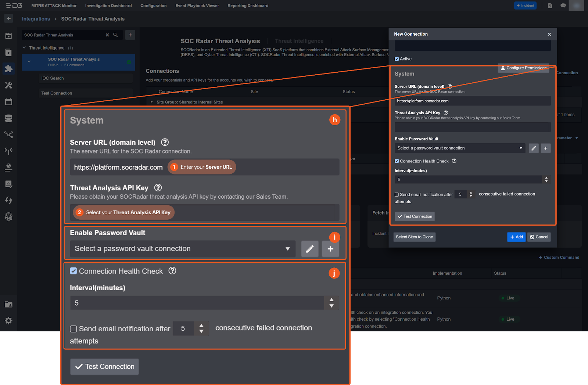This screenshot has width=588, height=385.
Task: Click the Interval minutes stepper up arrow
Action: (x=331, y=299)
